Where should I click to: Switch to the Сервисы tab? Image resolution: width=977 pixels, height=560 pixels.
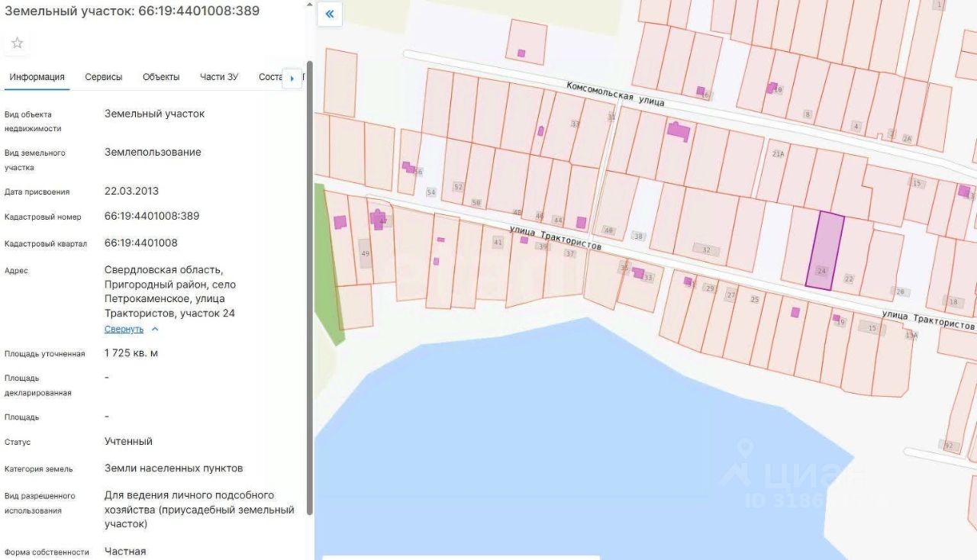(x=103, y=77)
